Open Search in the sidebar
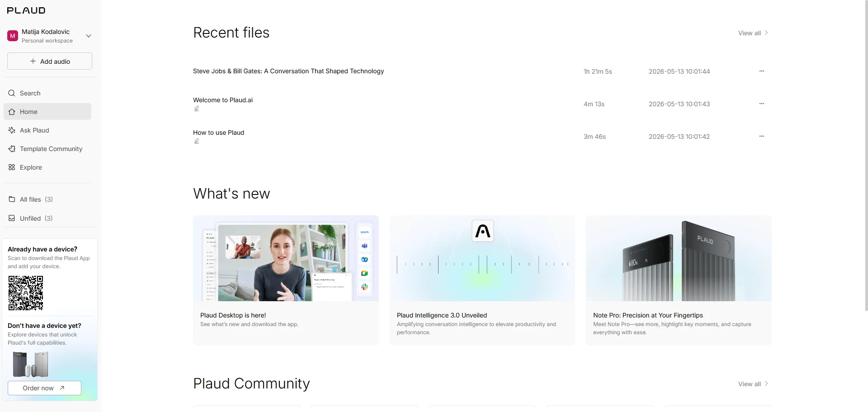This screenshot has width=868, height=412. pyautogui.click(x=47, y=93)
